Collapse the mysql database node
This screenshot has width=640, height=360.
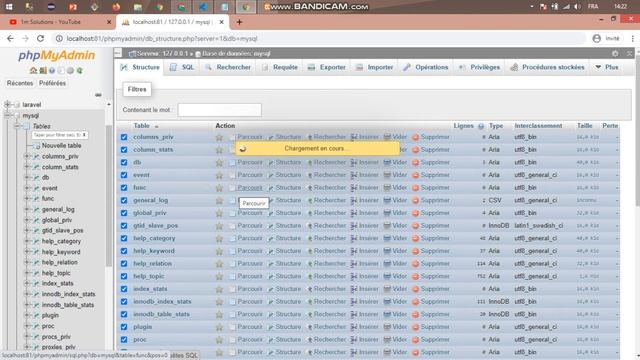point(7,116)
